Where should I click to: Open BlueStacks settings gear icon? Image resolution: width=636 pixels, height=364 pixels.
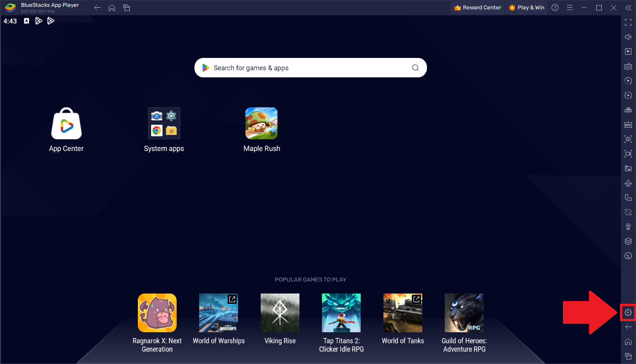(628, 312)
